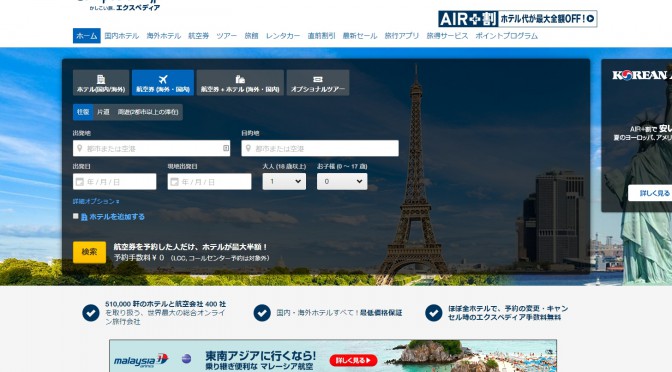Open 海外ホテル in the navigation bar
This screenshot has width=672, height=372.
click(164, 36)
